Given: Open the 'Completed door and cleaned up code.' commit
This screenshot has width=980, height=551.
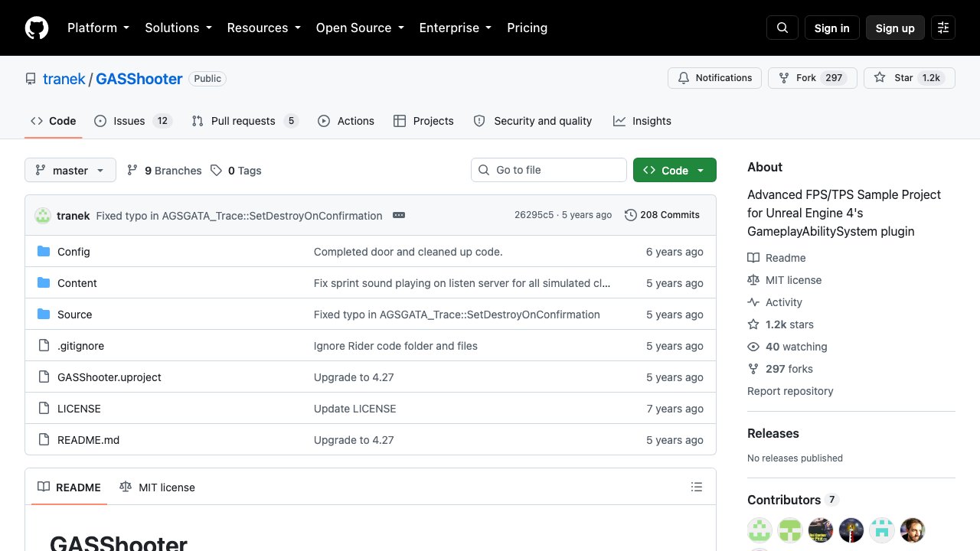Looking at the screenshot, I should click(x=408, y=252).
